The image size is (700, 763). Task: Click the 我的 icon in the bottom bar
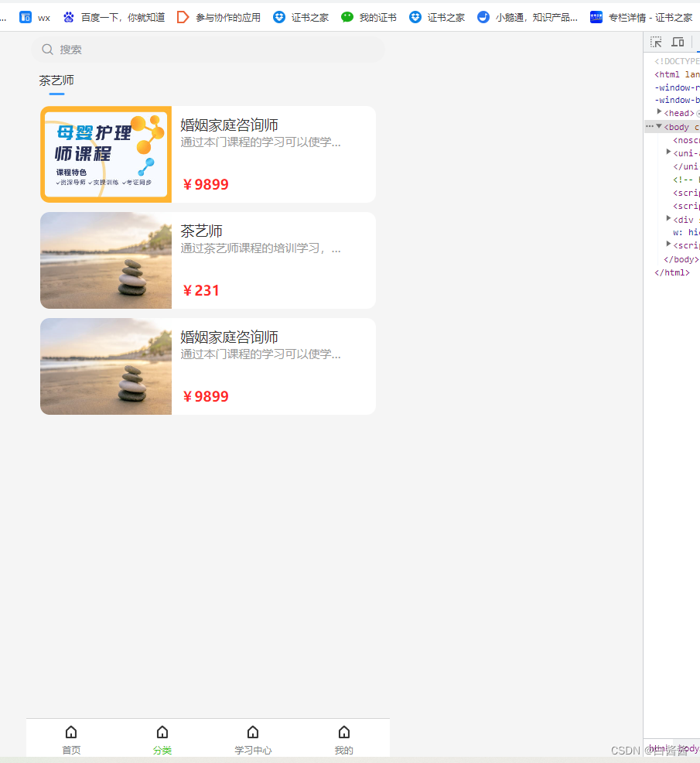pos(343,732)
